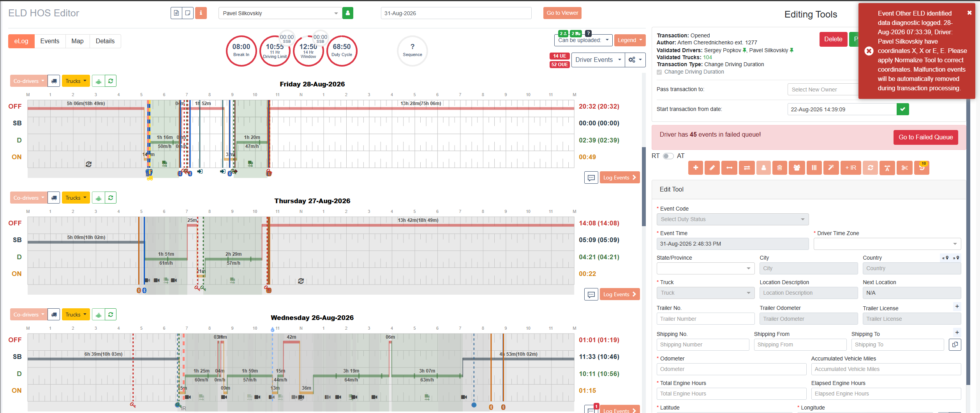
Task: Select the trash bin delete tool
Action: 779,168
